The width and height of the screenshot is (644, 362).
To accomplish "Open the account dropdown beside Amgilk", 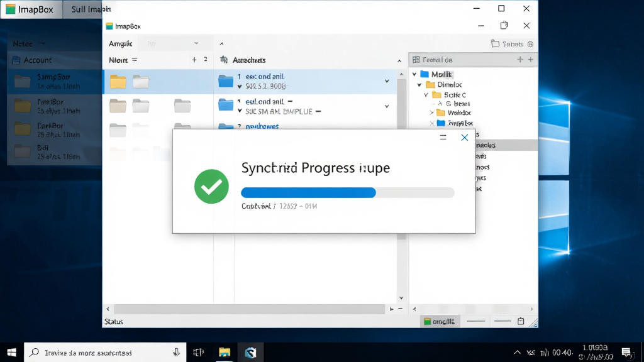I will [x=196, y=43].
